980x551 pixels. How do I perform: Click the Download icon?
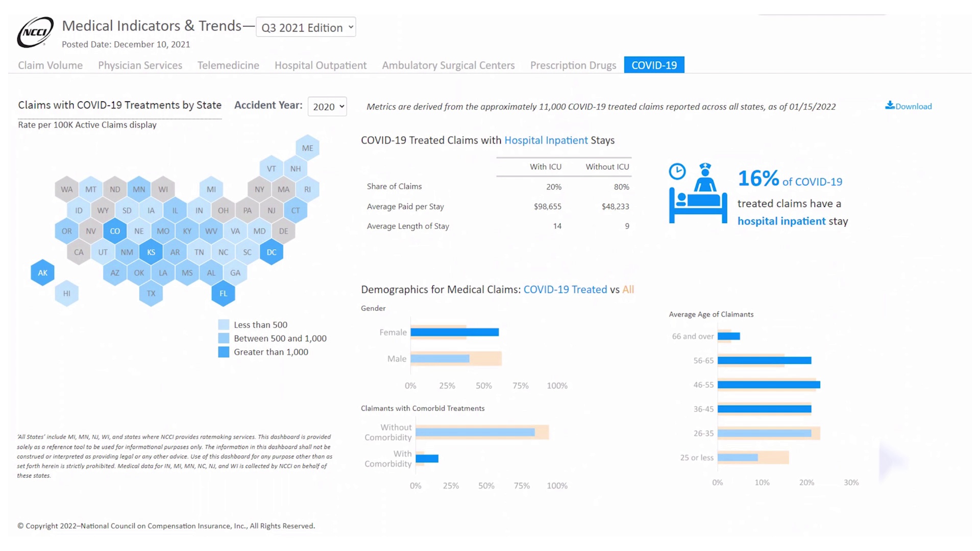[x=890, y=106]
